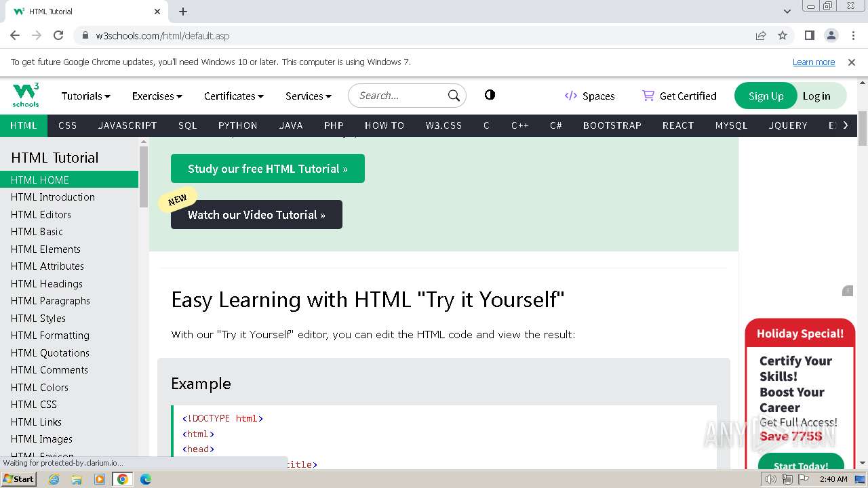868x488 pixels.
Task: Toggle dark mode contrast icon
Action: coord(490,95)
